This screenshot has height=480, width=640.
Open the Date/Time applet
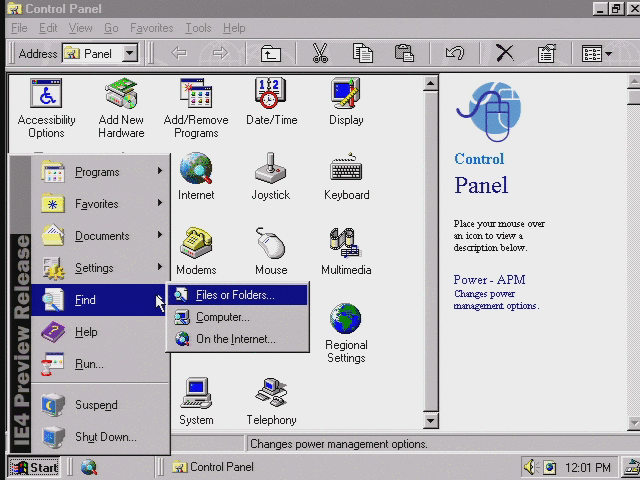pos(271,102)
